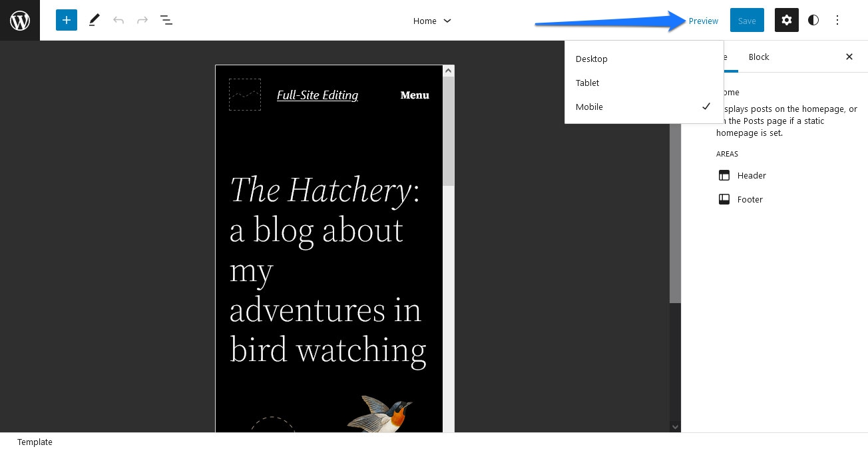868x449 pixels.
Task: Click the undo arrow
Action: [118, 20]
